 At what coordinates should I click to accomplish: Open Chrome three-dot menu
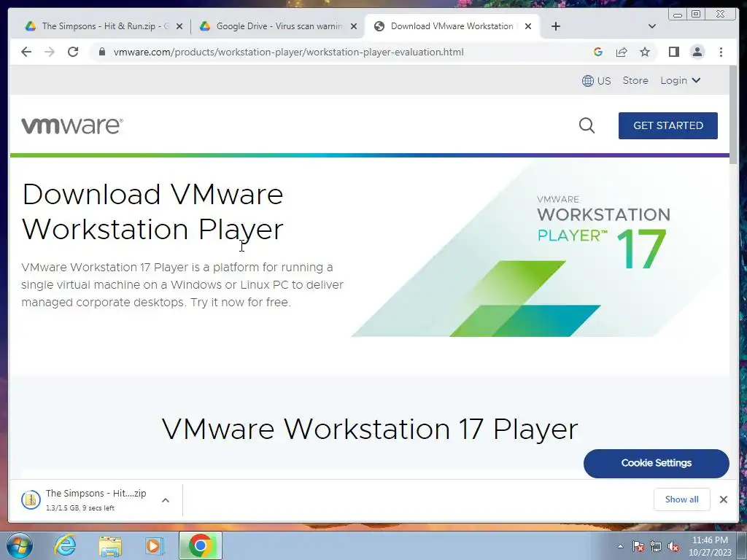point(721,52)
